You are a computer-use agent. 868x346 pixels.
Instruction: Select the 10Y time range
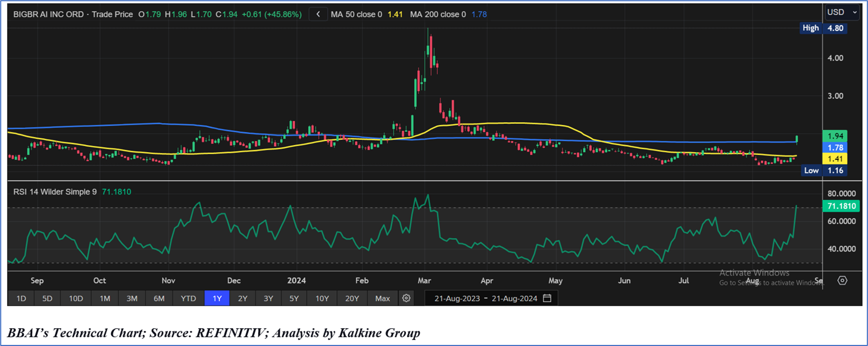(x=322, y=298)
